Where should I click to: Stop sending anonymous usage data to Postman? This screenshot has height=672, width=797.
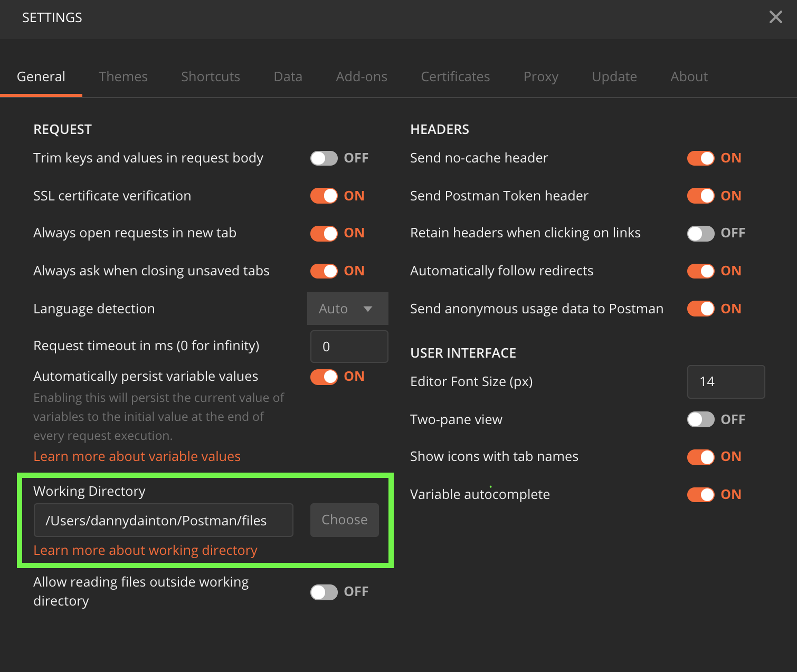click(x=701, y=309)
